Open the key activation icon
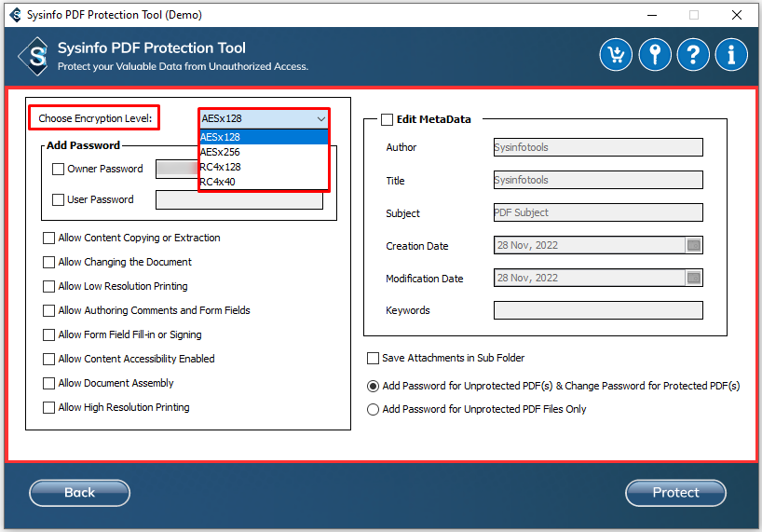762x532 pixels. (655, 55)
